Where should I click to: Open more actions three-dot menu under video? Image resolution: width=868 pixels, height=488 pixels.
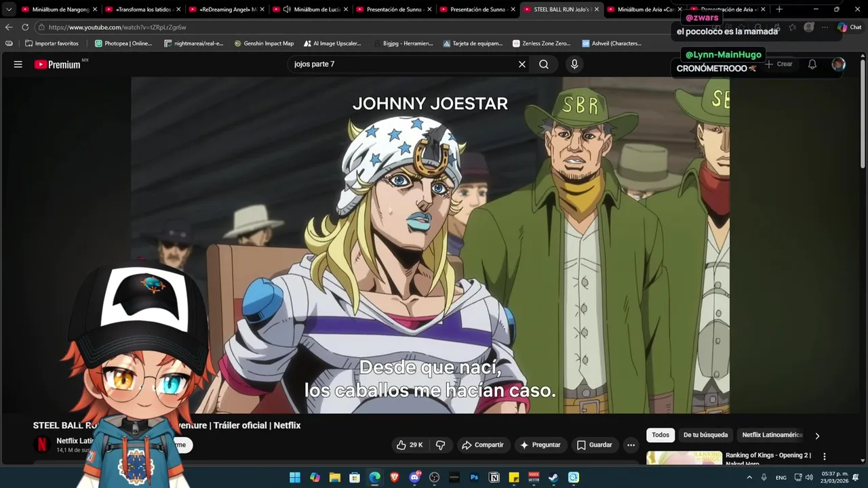pos(631,445)
